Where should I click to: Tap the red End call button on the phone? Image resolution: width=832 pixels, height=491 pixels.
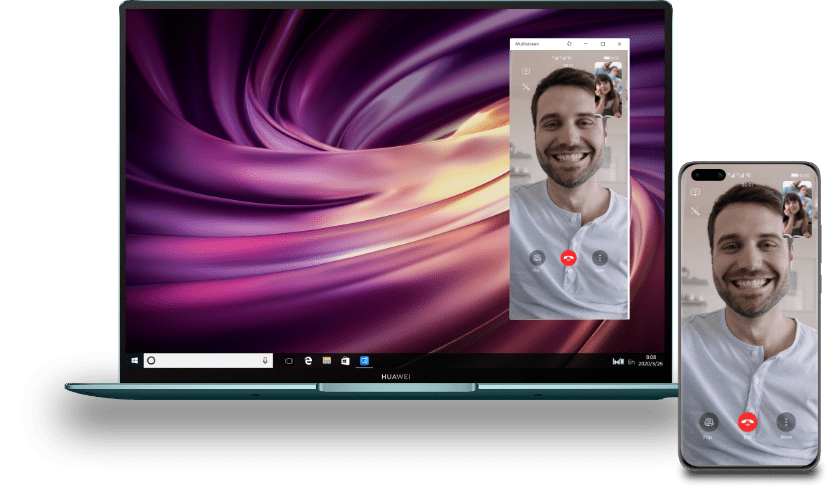pyautogui.click(x=747, y=422)
